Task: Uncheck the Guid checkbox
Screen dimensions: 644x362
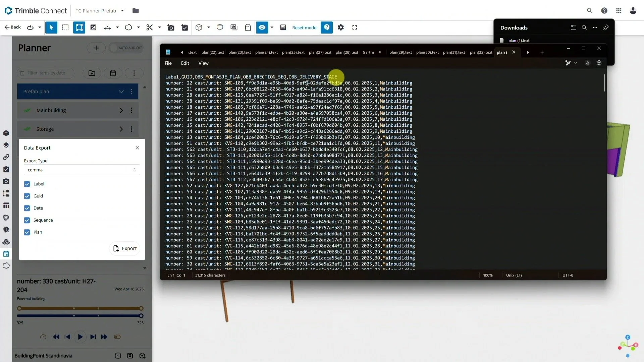Action: point(27,196)
